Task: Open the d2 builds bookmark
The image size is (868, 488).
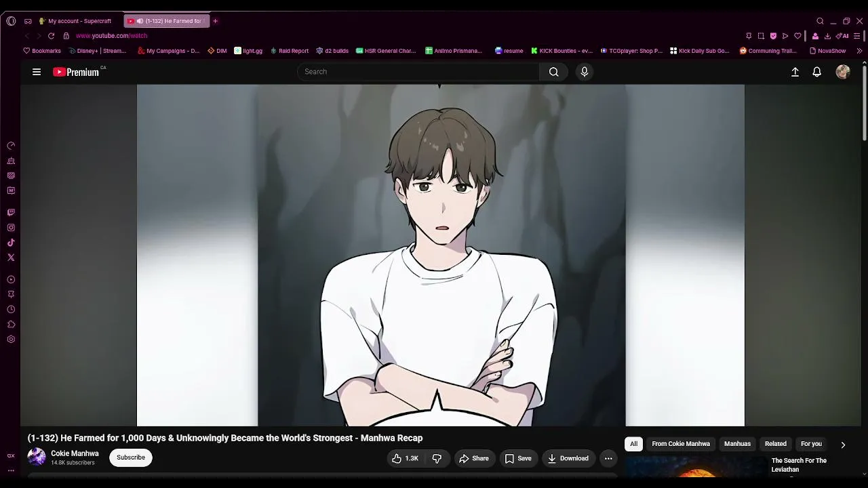Action: coord(332,51)
